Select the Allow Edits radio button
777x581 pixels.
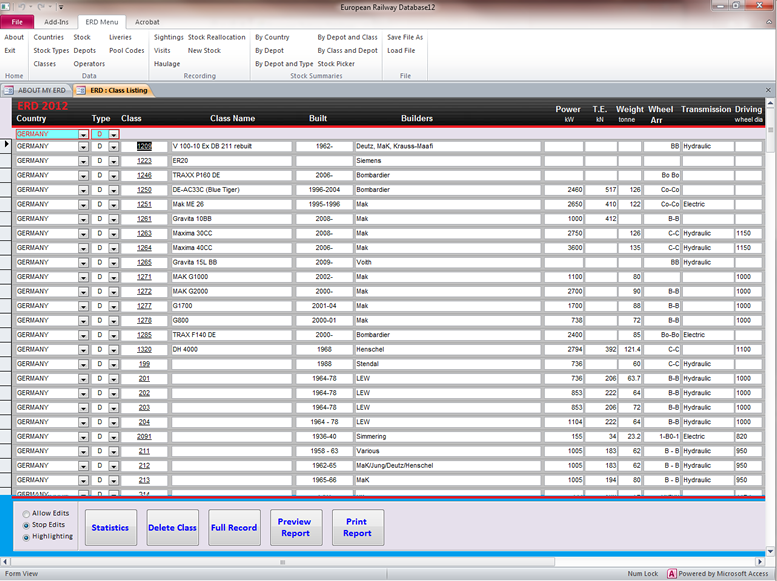[x=26, y=514]
